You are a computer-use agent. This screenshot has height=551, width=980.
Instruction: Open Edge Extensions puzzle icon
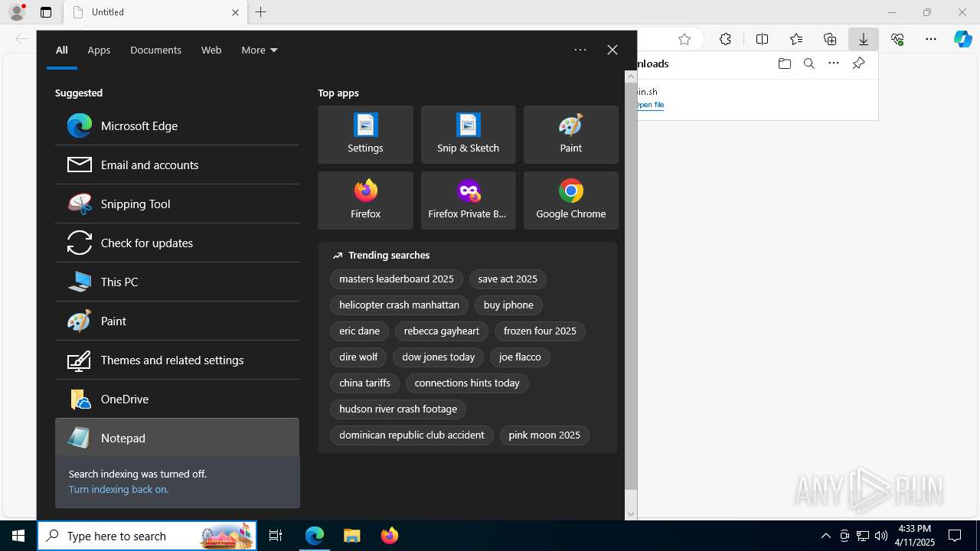click(725, 39)
